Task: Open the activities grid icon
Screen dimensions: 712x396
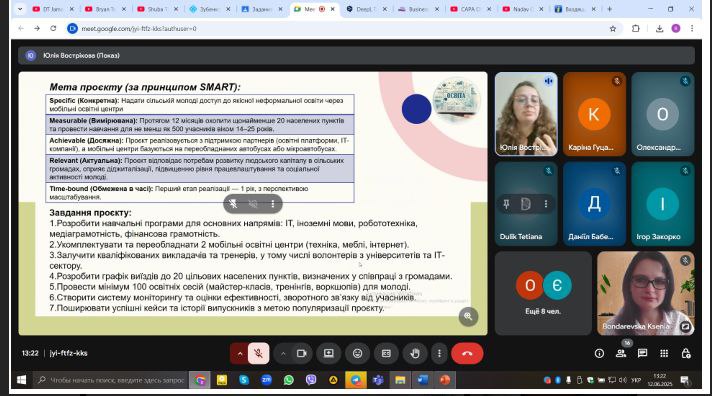Action: coord(664,353)
